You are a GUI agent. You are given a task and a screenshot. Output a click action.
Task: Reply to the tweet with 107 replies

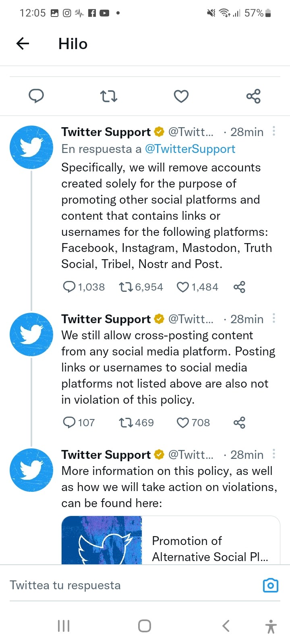pyautogui.click(x=69, y=423)
